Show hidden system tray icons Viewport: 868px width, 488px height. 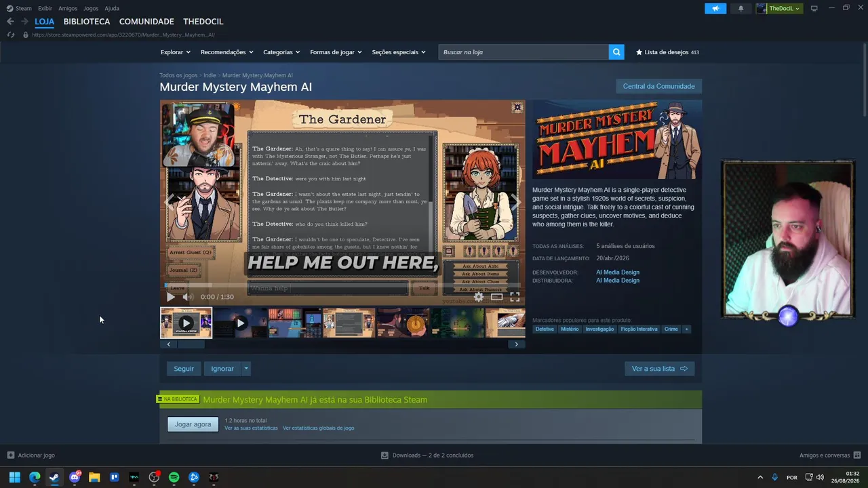point(759,477)
